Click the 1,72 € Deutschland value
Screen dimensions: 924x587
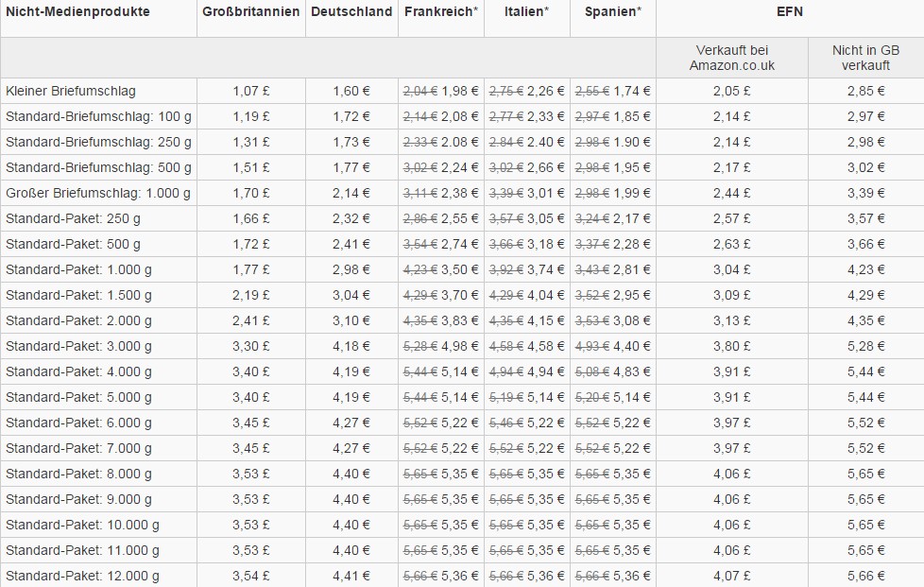tap(351, 116)
